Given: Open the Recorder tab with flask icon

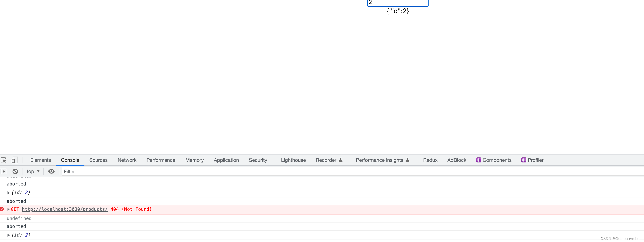Looking at the screenshot, I should [x=329, y=160].
